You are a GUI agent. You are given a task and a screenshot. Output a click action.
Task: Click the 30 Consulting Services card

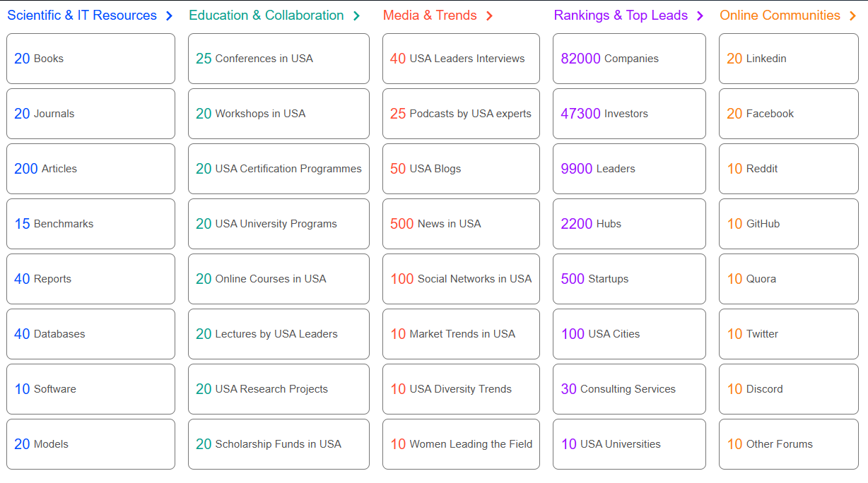click(x=629, y=389)
